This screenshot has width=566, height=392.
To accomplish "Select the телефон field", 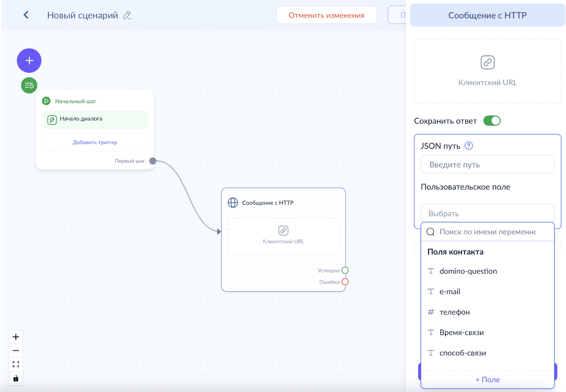I will (x=487, y=312).
